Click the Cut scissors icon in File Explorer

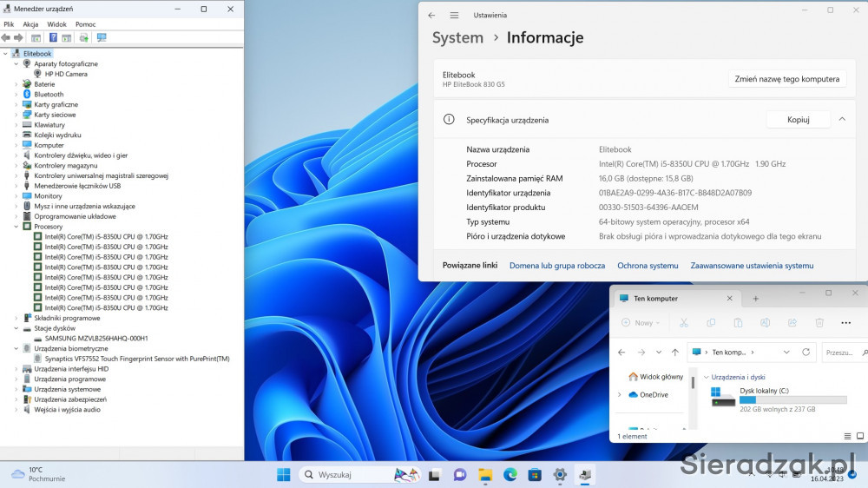[684, 322]
